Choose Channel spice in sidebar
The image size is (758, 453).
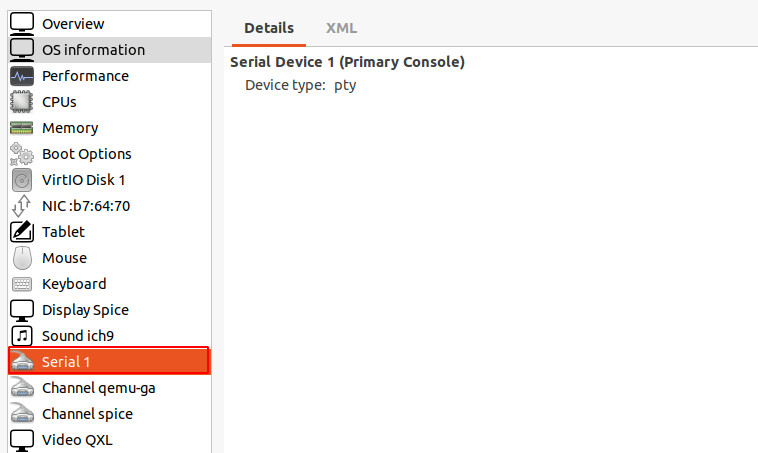point(110,414)
